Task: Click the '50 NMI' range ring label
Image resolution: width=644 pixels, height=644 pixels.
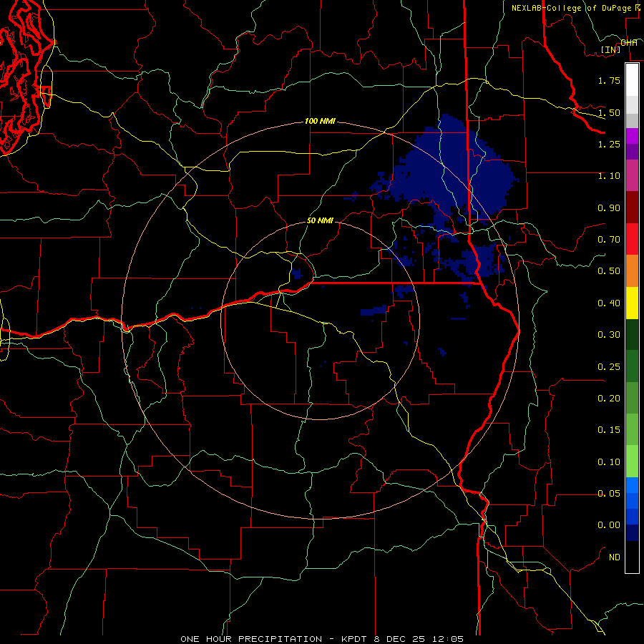Action: pyautogui.click(x=320, y=220)
